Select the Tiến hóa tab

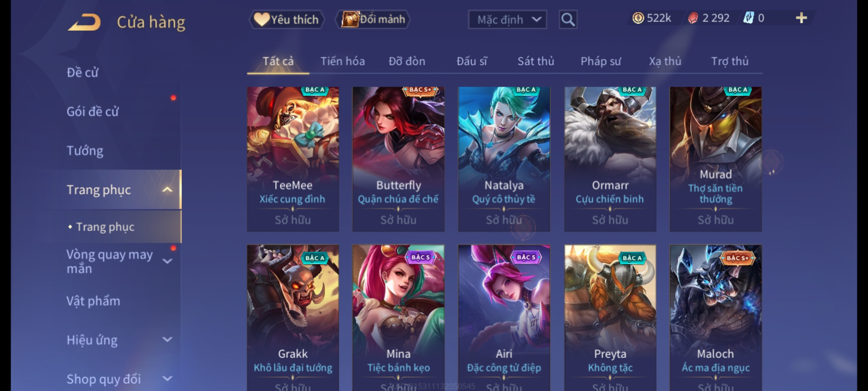[x=342, y=61]
